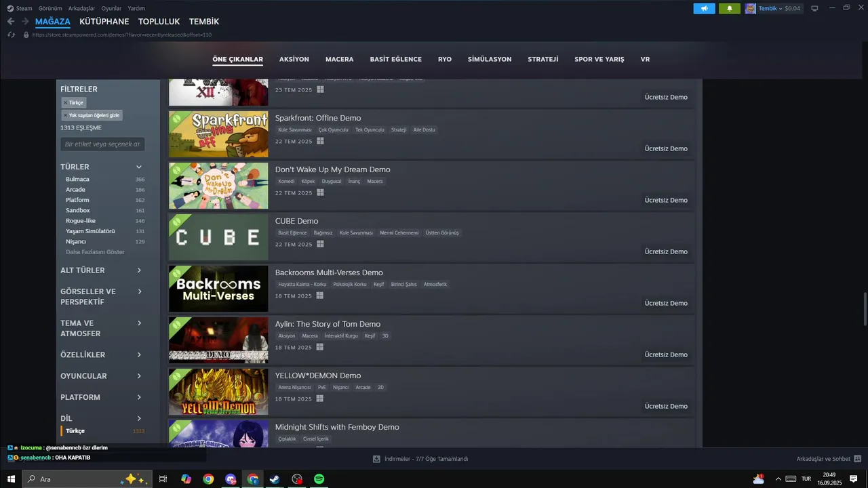Open Windows notification center icon
Viewport: 868px width, 488px height.
click(854, 479)
